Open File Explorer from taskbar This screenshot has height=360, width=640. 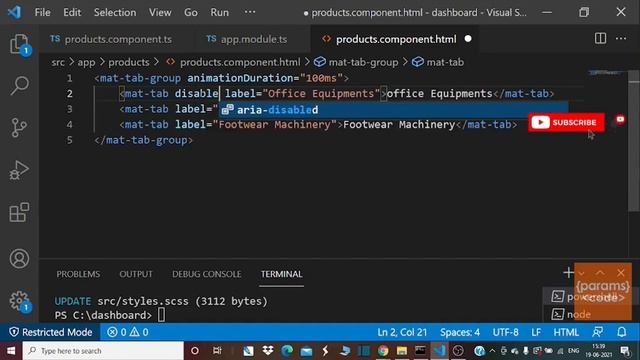pos(402,351)
